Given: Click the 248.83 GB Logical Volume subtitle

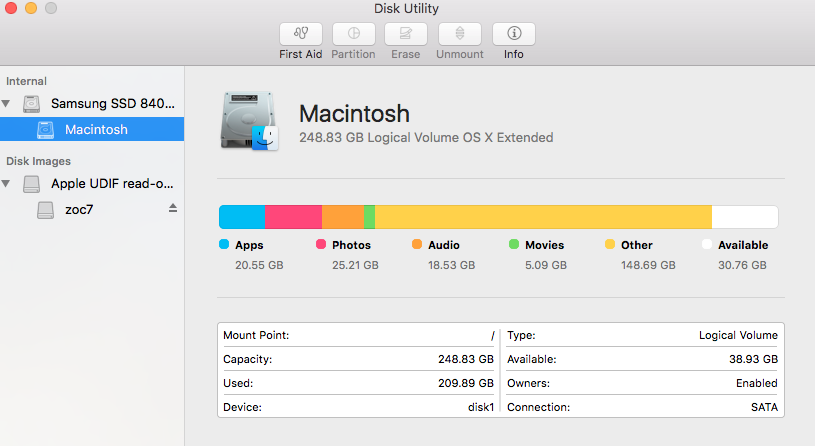Looking at the screenshot, I should pyautogui.click(x=426, y=138).
